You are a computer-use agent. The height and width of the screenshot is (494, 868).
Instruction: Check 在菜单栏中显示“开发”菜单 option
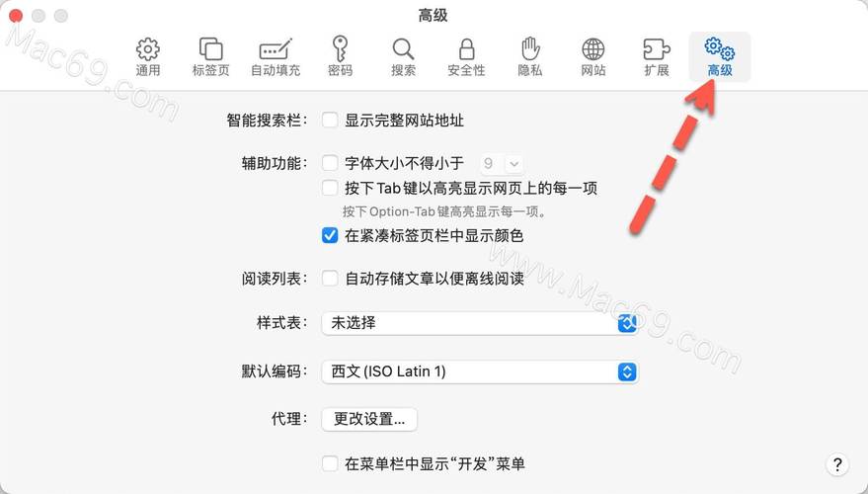330,463
